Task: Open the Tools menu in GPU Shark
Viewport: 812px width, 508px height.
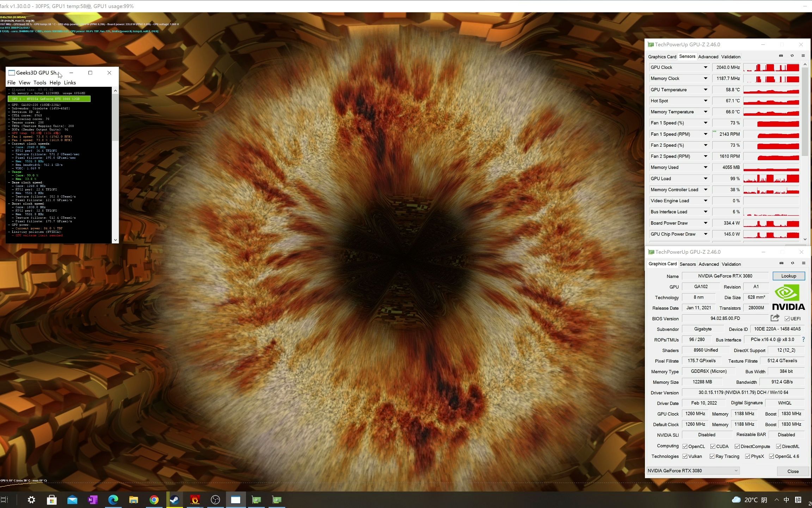Action: pos(40,83)
